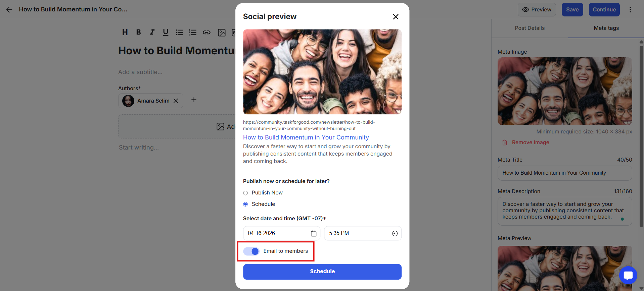
Task: Click the underline formatting icon
Action: tap(166, 32)
